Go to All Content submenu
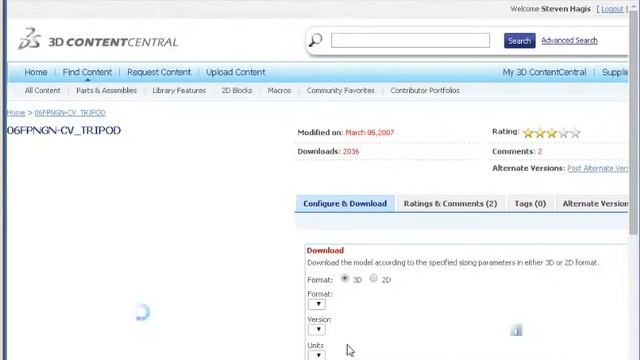This screenshot has height=360, width=640. tap(42, 91)
